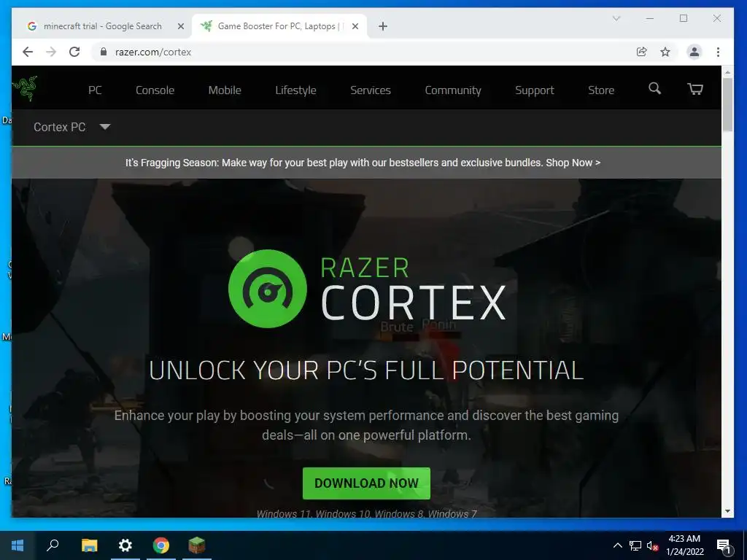The width and height of the screenshot is (747, 560).
Task: Click the page vertical scrollbar thumb
Action: tap(727, 105)
